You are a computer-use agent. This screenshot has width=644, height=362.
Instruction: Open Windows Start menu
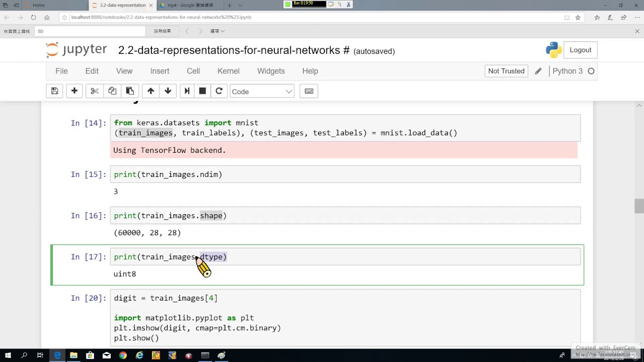(8, 355)
